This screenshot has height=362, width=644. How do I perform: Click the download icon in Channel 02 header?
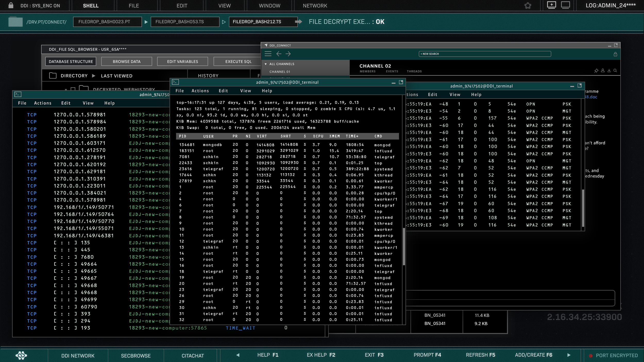[609, 70]
